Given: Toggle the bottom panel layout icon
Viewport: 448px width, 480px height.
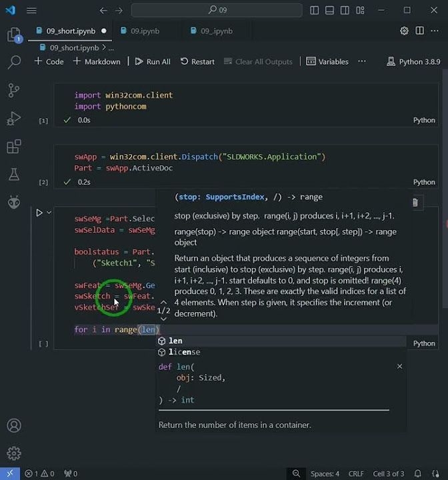Looking at the screenshot, I should click(329, 11).
